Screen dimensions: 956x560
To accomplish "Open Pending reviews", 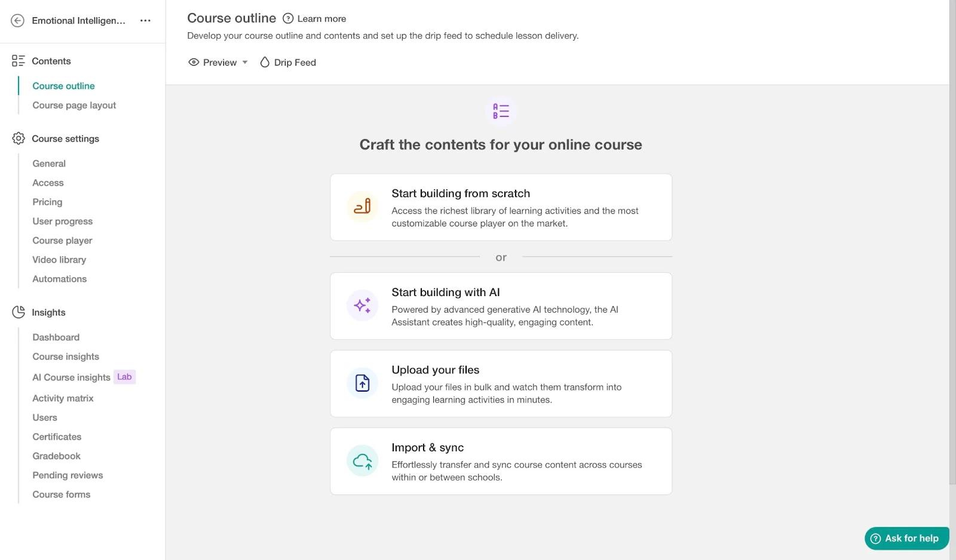I will pos(68,475).
